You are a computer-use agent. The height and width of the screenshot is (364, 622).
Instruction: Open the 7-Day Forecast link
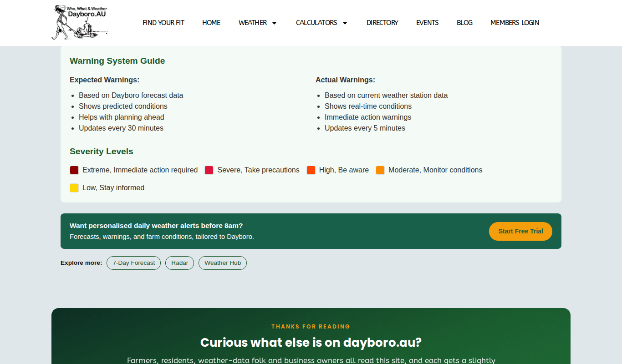click(133, 263)
